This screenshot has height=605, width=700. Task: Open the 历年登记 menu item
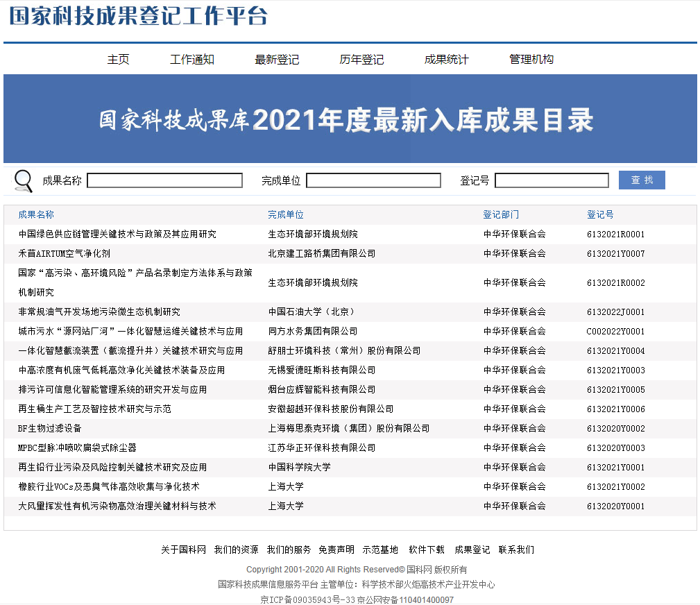[x=361, y=60]
